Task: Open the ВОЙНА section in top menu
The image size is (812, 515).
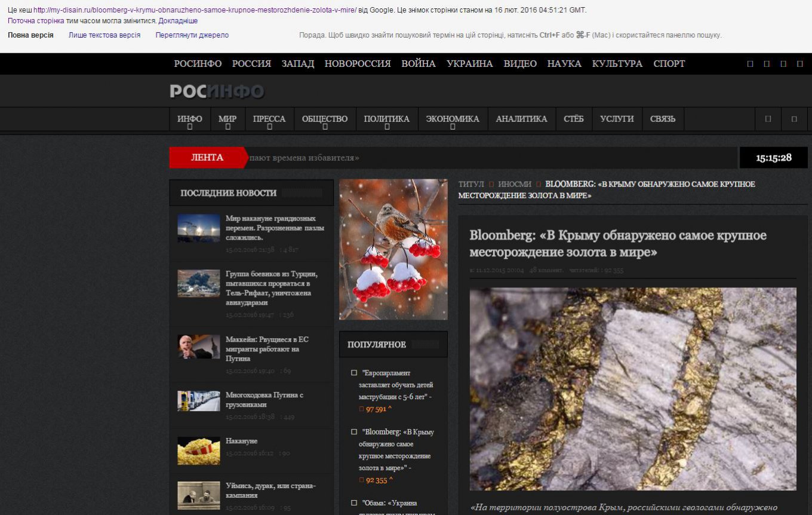Action: (418, 64)
